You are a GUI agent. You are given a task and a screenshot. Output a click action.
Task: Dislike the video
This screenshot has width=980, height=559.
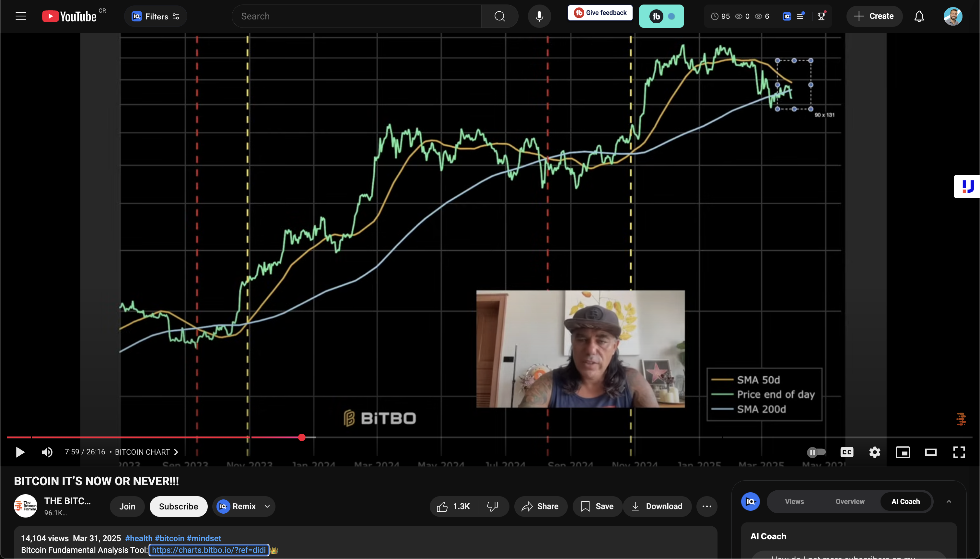pyautogui.click(x=493, y=507)
